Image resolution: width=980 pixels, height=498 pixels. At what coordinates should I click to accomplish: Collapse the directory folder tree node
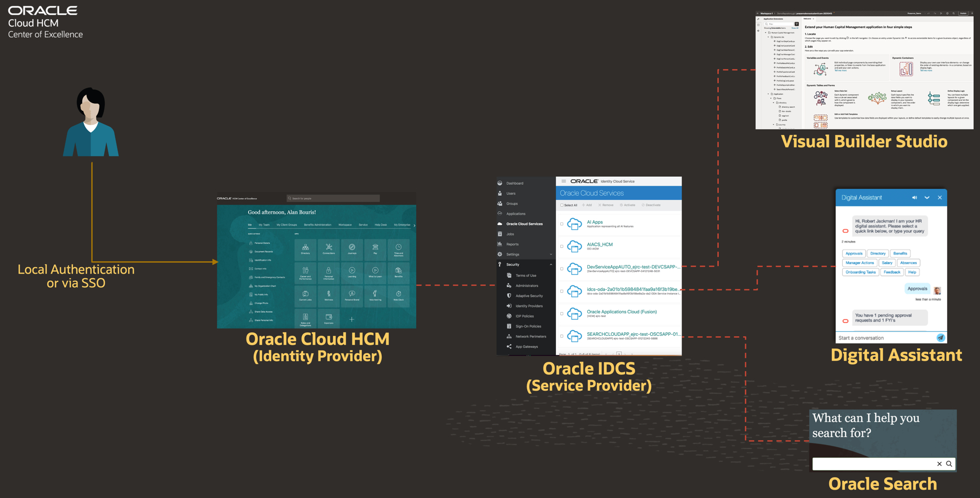point(774,103)
